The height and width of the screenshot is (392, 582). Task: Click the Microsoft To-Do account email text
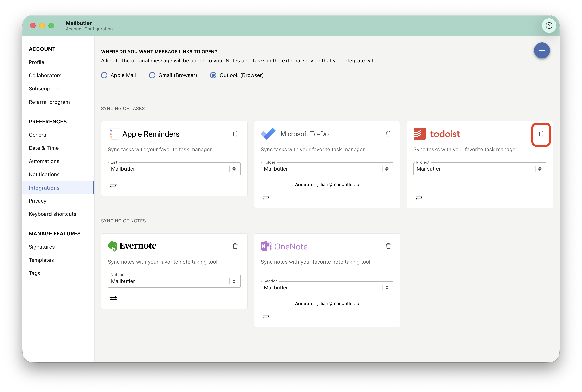[338, 185]
